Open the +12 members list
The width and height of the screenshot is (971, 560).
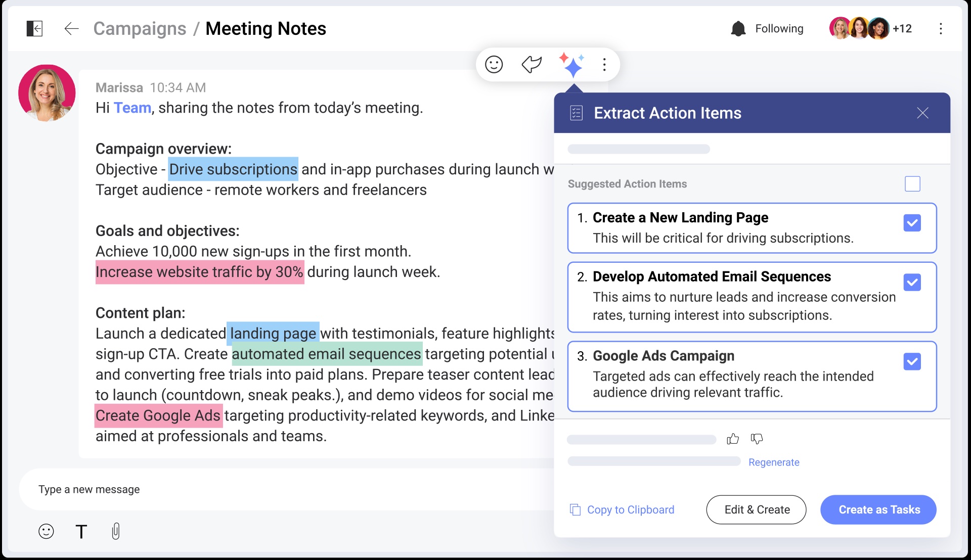pyautogui.click(x=902, y=28)
